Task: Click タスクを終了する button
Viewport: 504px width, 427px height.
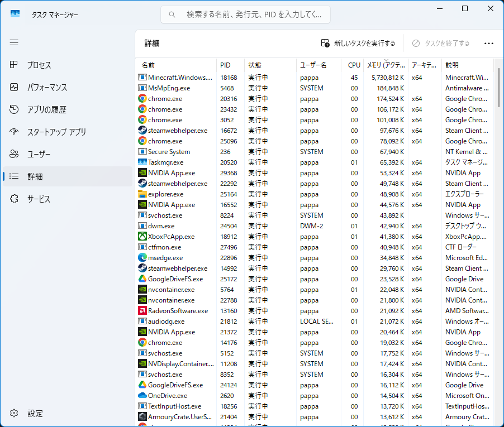Action: pos(441,44)
